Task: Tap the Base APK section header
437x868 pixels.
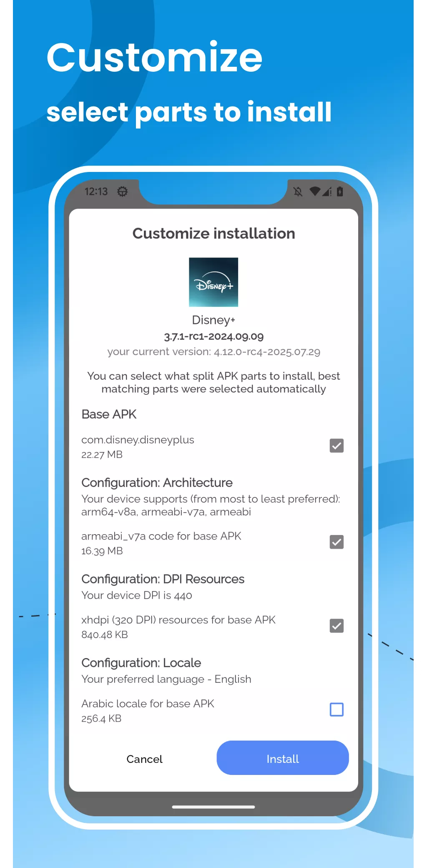Action: pyautogui.click(x=109, y=414)
